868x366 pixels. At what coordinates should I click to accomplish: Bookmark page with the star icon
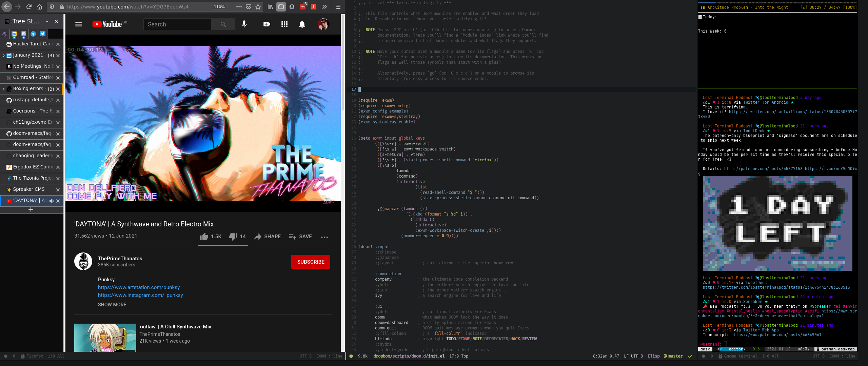click(258, 7)
